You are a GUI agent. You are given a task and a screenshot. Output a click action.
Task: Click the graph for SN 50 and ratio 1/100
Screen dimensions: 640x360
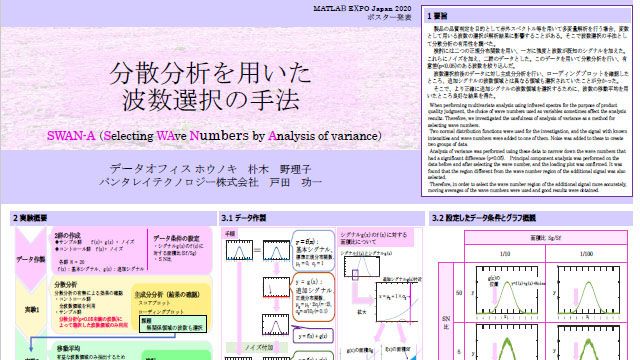(589, 290)
